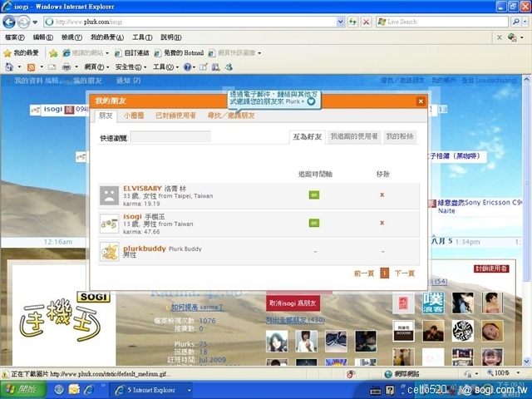The height and width of the screenshot is (399, 532).
Task: Go forward with the browser Forward arrow
Action: tap(23, 22)
